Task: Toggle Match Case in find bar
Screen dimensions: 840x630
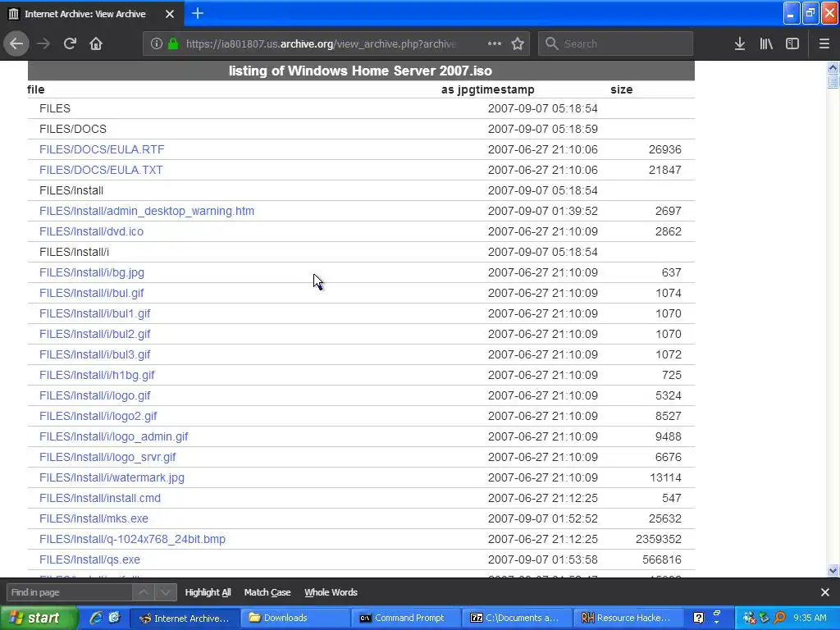Action: (x=267, y=592)
